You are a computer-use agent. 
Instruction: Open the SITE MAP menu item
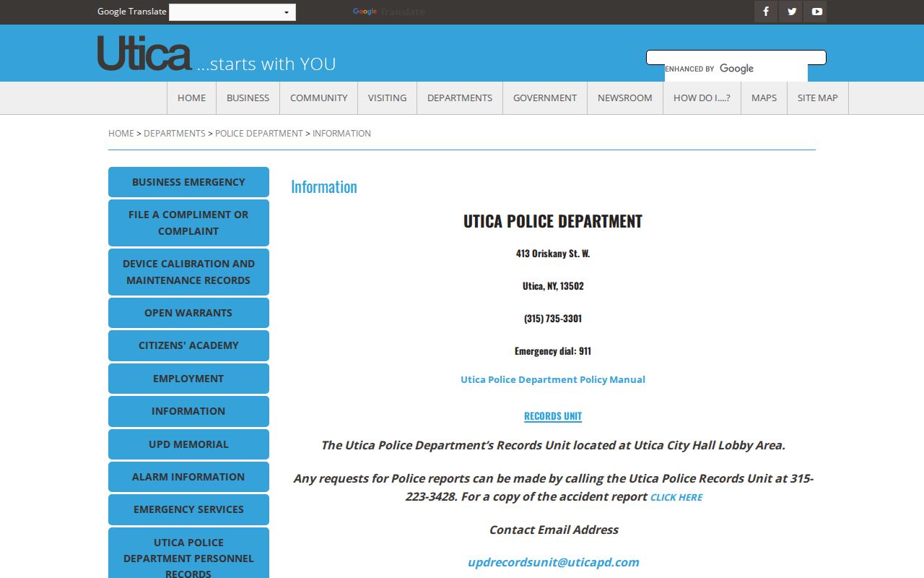(818, 98)
